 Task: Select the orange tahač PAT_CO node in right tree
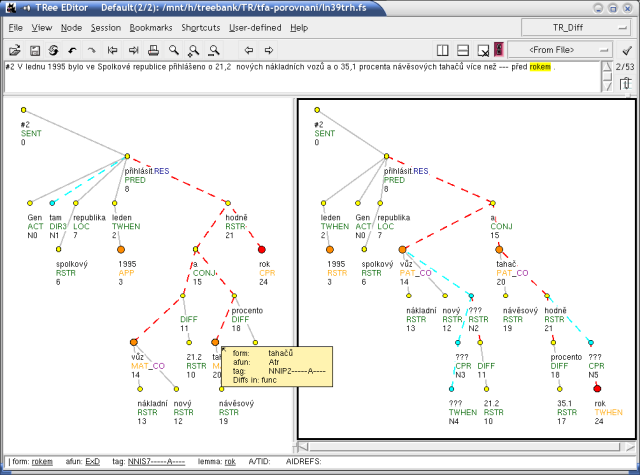499,249
